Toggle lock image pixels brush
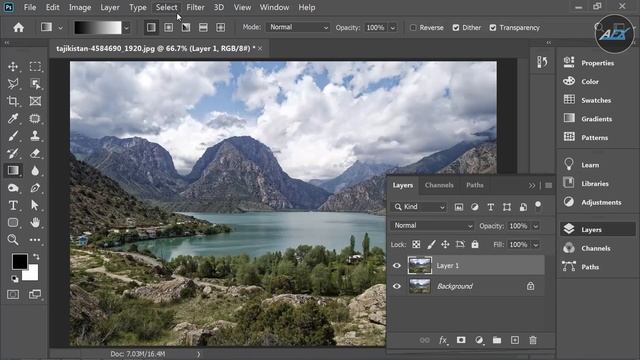The height and width of the screenshot is (360, 640). click(431, 244)
